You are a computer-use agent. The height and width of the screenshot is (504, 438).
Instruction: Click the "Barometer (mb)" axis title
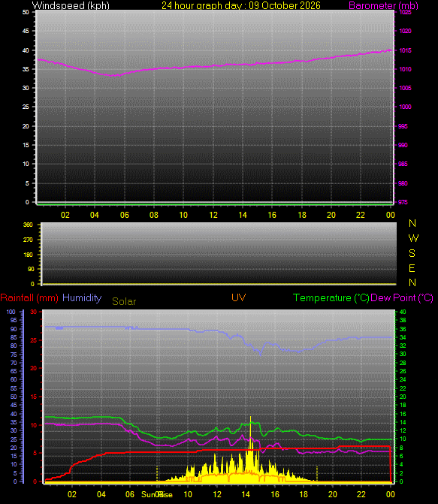(x=383, y=5)
